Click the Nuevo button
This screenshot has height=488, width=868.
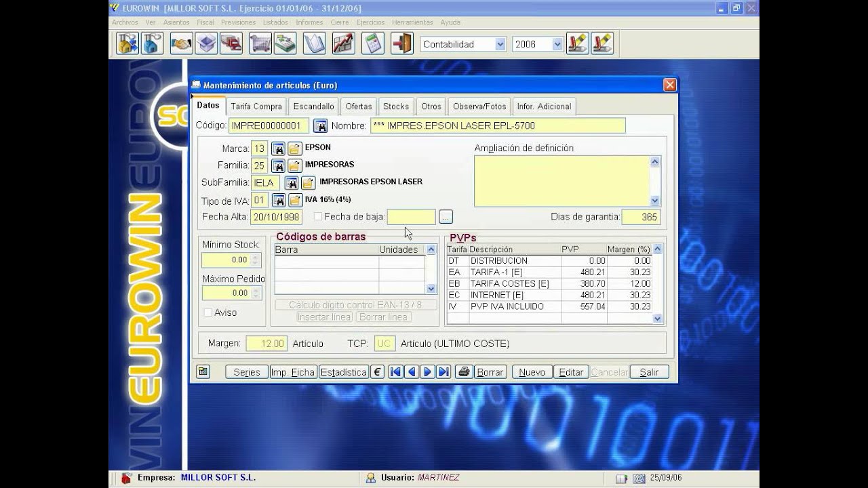click(x=532, y=372)
